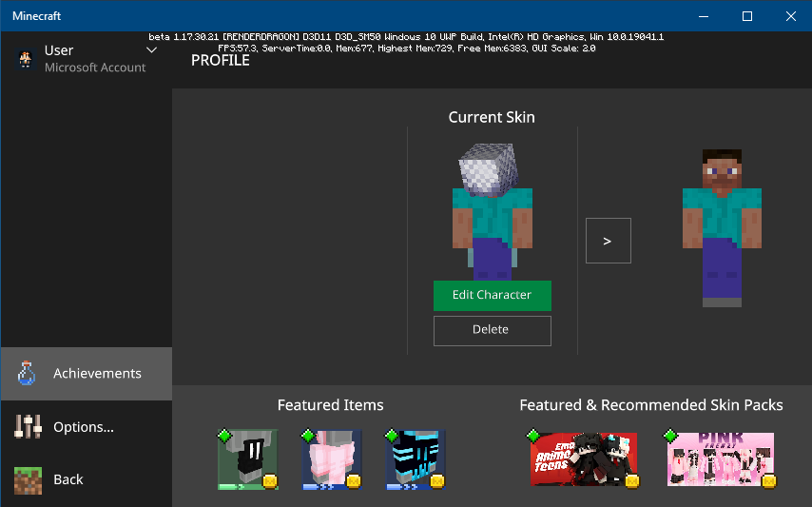This screenshot has width=812, height=507.
Task: Click the Achievements potion bottle icon
Action: [27, 374]
